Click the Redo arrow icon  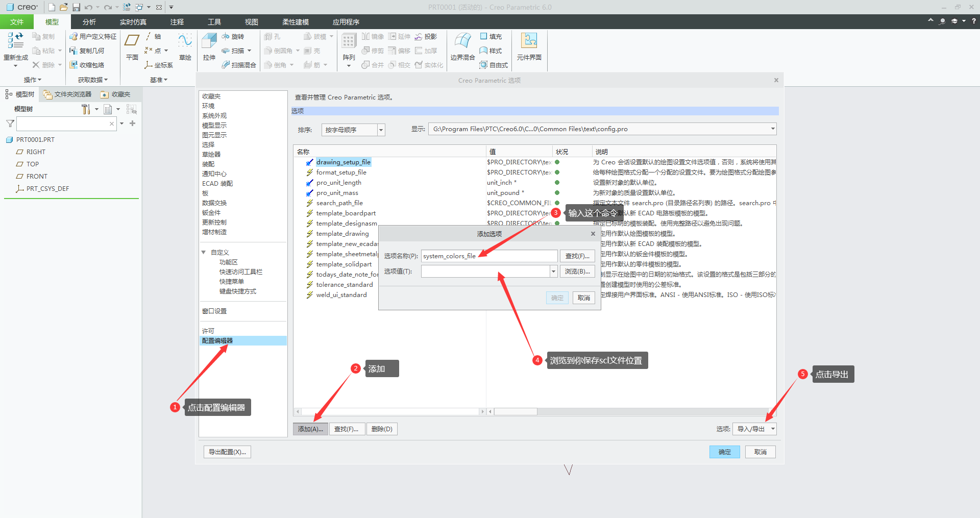point(108,7)
